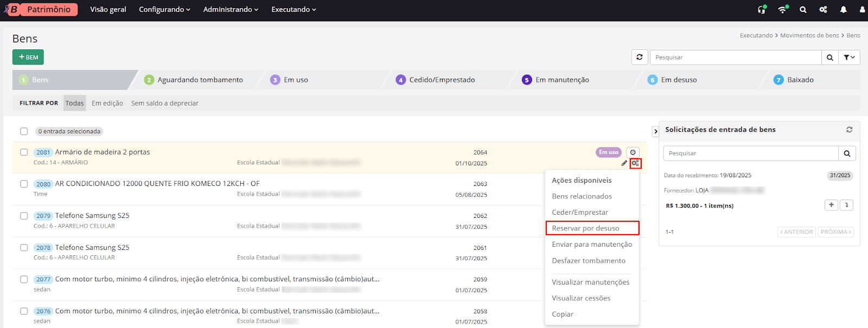The image size is (868, 328).
Task: Tick the checkbox for item 2080 AR CONDICIONADO
Action: [24, 184]
